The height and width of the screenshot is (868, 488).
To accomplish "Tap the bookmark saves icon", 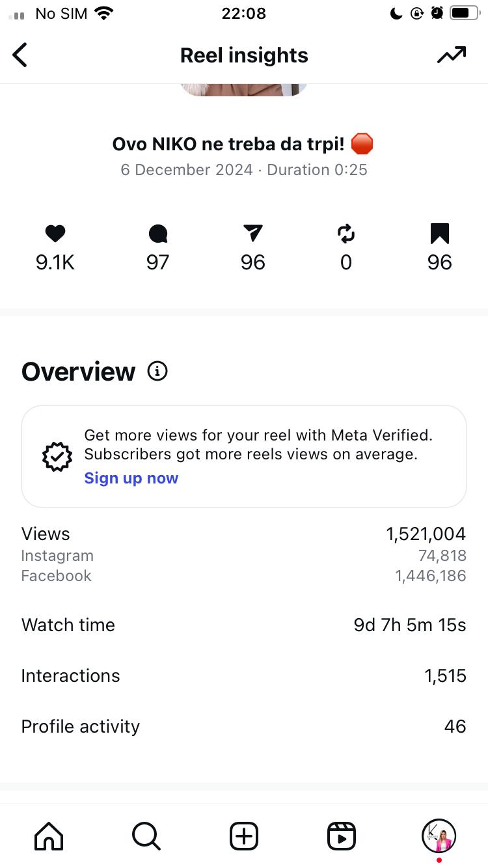I will point(439,234).
